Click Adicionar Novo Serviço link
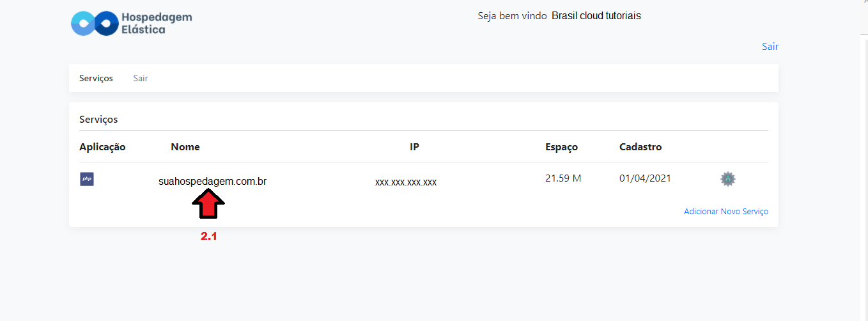 726,212
